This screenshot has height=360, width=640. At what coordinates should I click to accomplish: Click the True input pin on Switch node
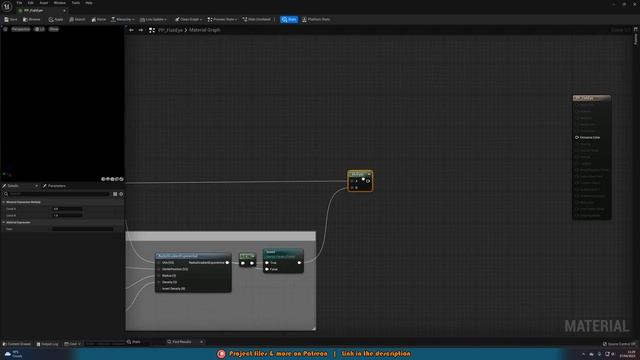pyautogui.click(x=267, y=263)
